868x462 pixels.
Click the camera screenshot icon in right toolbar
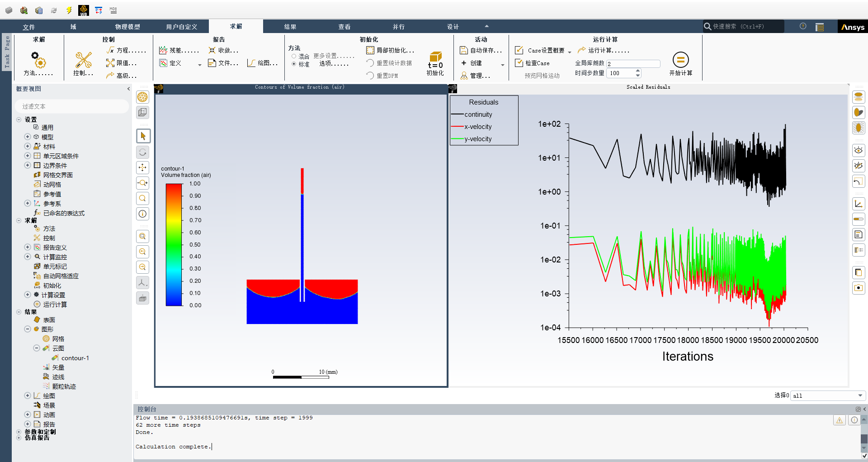click(x=859, y=288)
